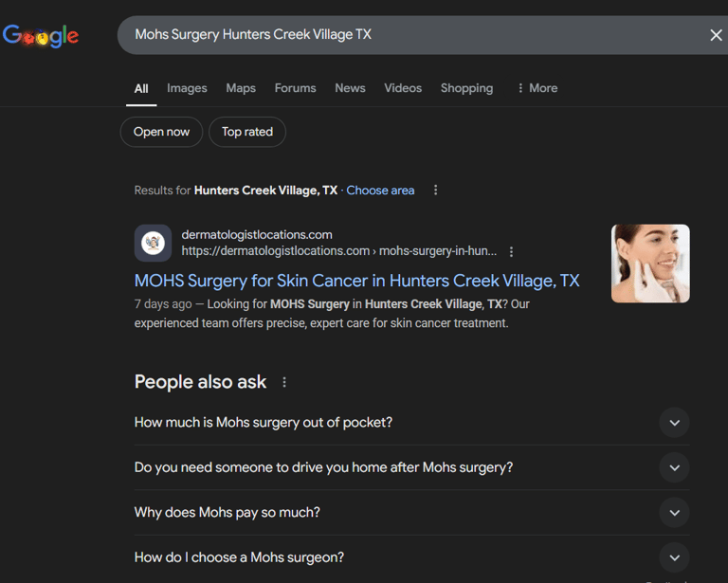This screenshot has height=583, width=728.
Task: Apply the Top rated filter chip
Action: [247, 132]
